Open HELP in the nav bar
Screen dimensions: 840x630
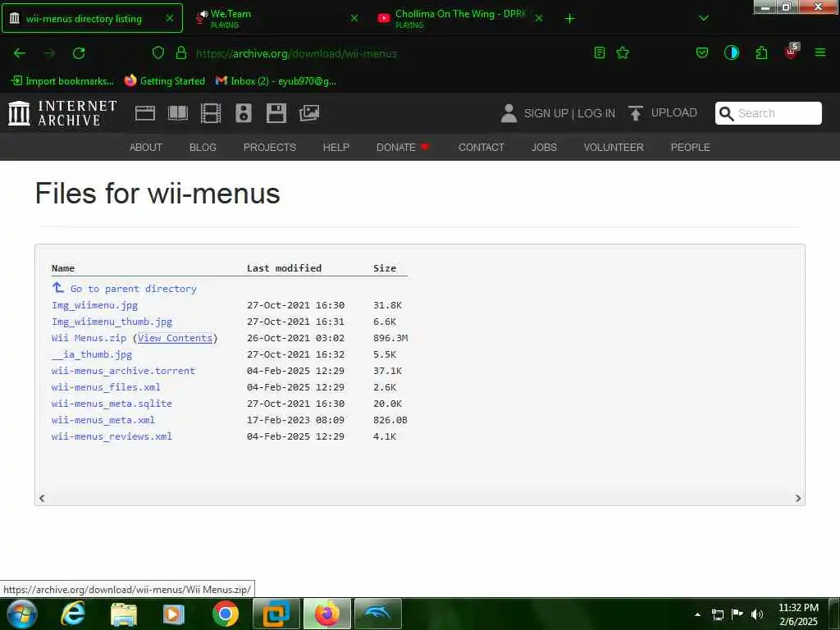[336, 148]
